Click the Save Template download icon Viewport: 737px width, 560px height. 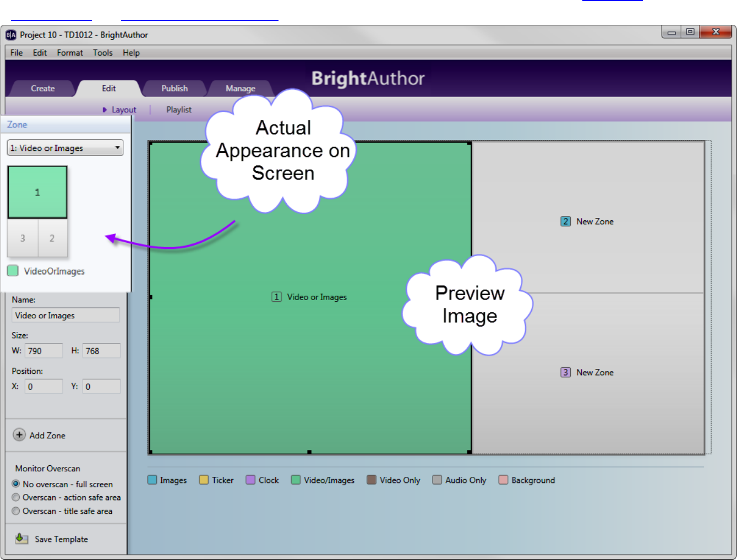pyautogui.click(x=22, y=539)
